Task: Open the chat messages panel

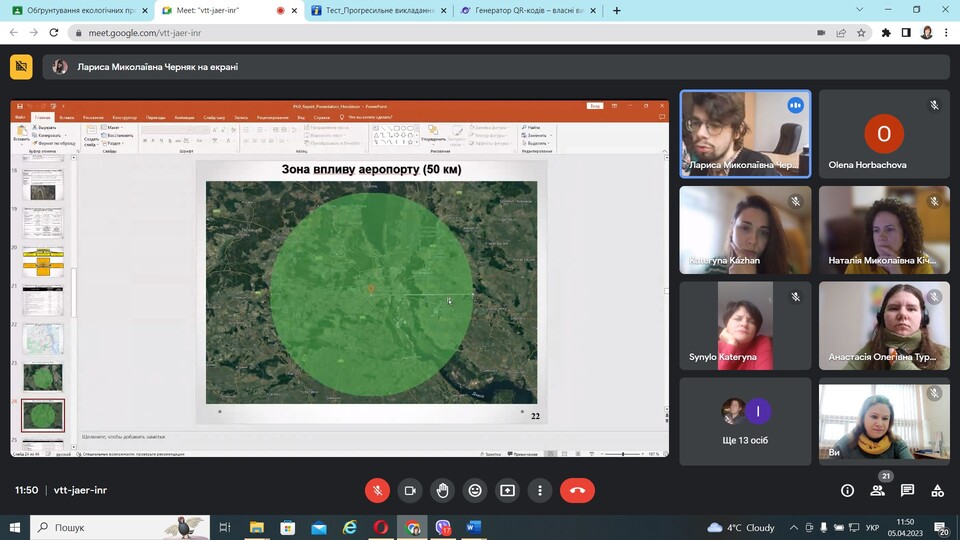Action: (x=907, y=490)
